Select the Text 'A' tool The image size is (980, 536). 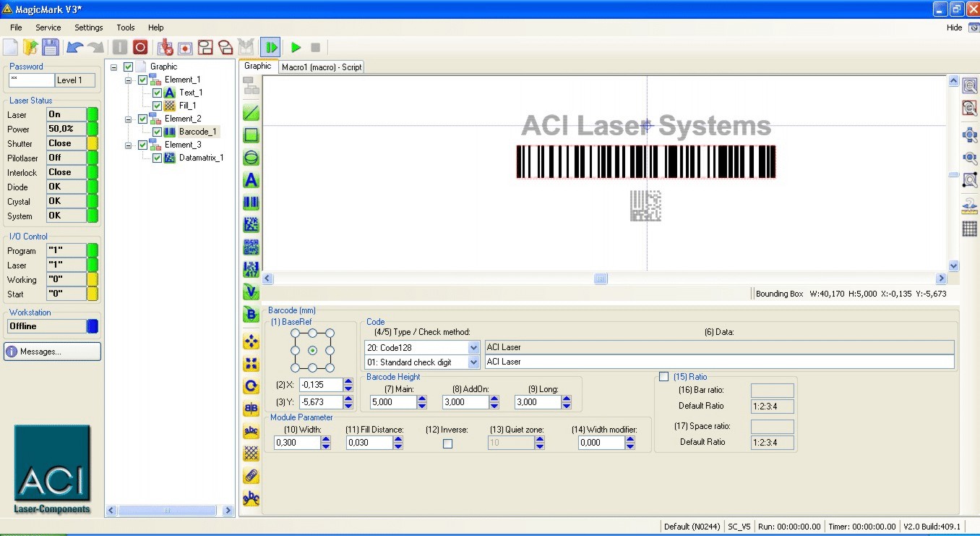pyautogui.click(x=251, y=180)
